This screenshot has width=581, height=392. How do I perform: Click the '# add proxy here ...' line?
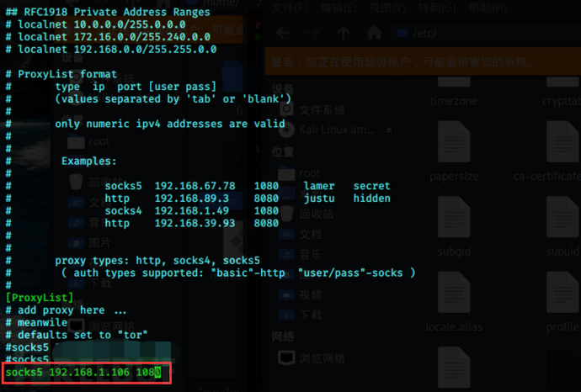(x=66, y=310)
